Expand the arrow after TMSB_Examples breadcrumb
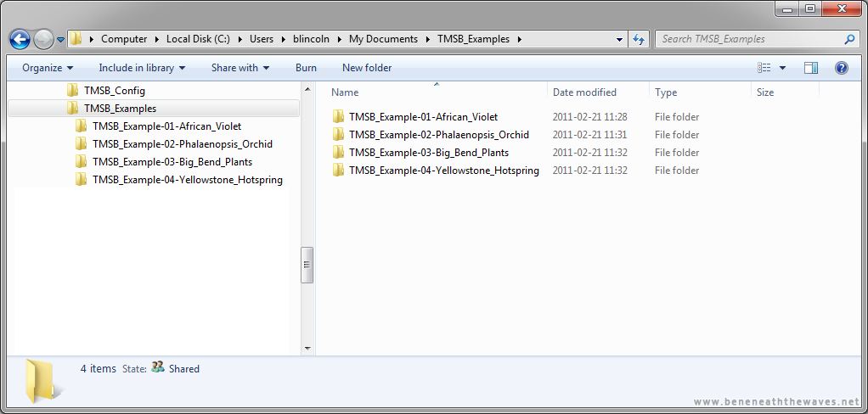 [x=519, y=39]
